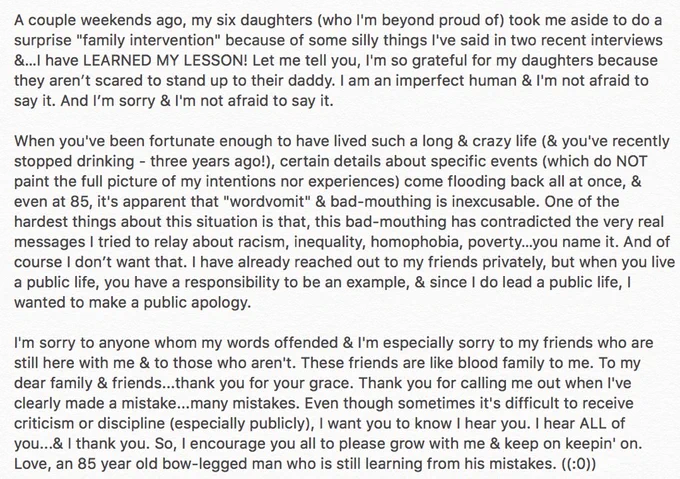This screenshot has height=479, width=680.
Task: Click the word "wordvomit" in second paragraph
Action: tap(262, 202)
